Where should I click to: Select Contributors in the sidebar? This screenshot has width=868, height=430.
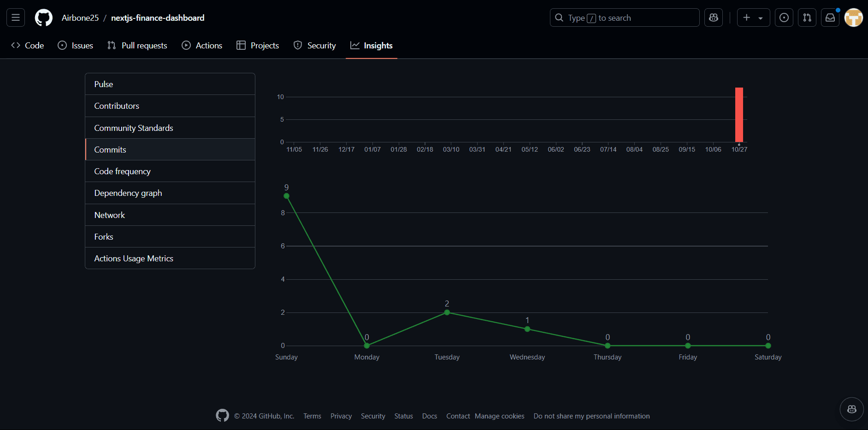click(170, 106)
